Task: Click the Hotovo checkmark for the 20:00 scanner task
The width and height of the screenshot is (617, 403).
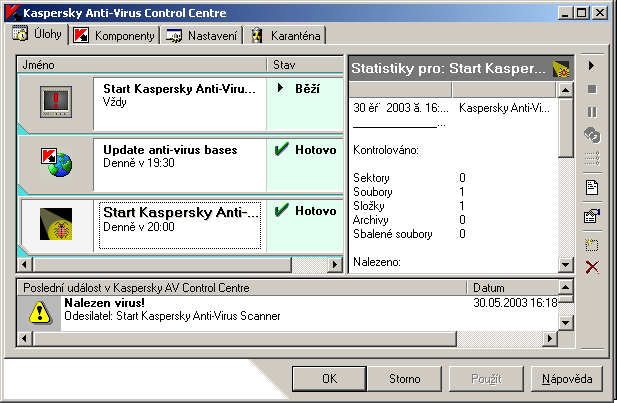Action: 281,210
